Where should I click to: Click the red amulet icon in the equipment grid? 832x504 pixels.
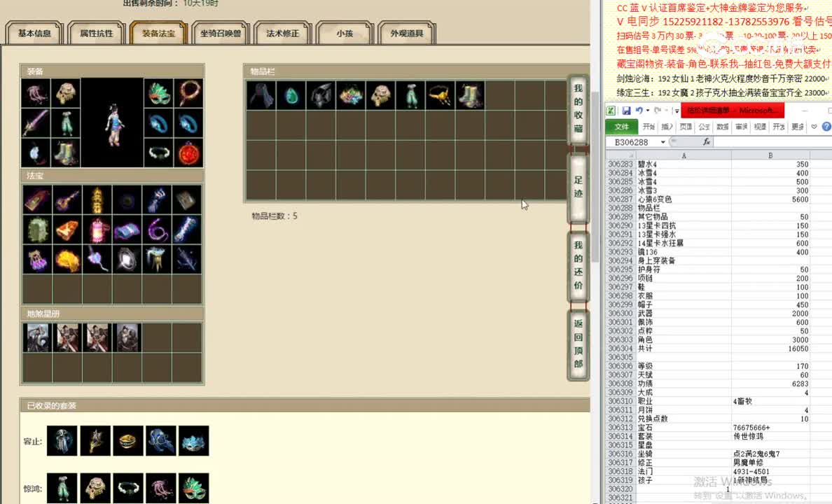tap(189, 153)
